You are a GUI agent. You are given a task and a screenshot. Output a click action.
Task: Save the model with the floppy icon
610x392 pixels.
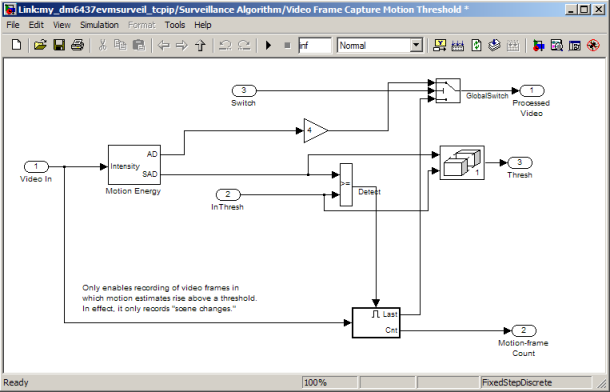click(x=59, y=45)
